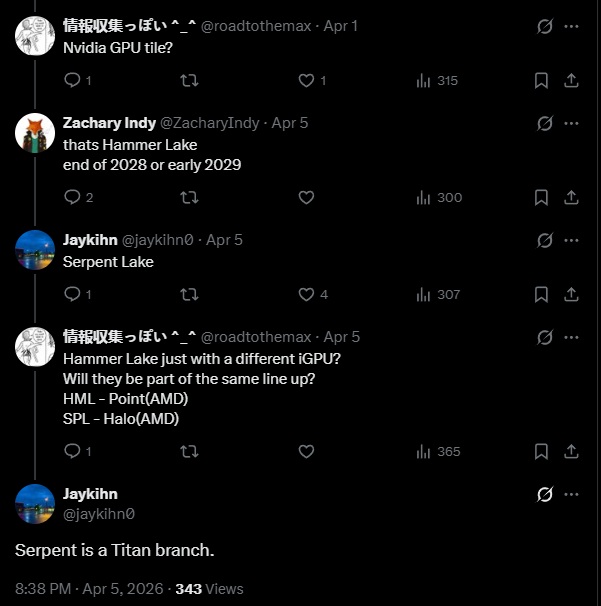Image resolution: width=601 pixels, height=606 pixels.
Task: Repost the HML - Point(AMD) tweet
Action: point(188,451)
